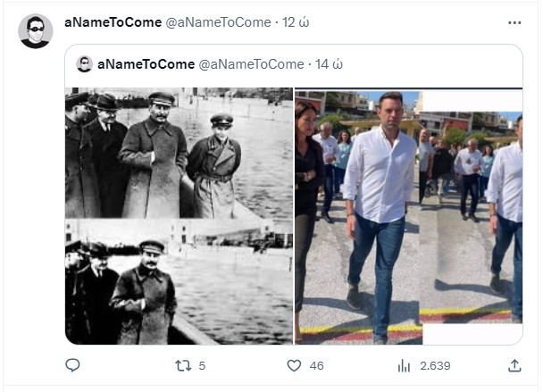Click the retweet count of 5
Image resolution: width=543 pixels, height=392 pixels.
202,365
